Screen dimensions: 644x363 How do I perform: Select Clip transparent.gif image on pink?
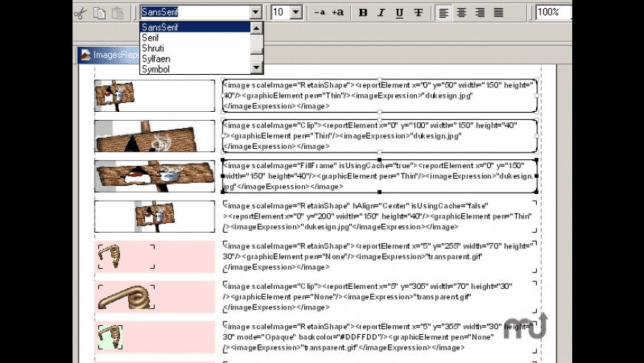click(127, 297)
